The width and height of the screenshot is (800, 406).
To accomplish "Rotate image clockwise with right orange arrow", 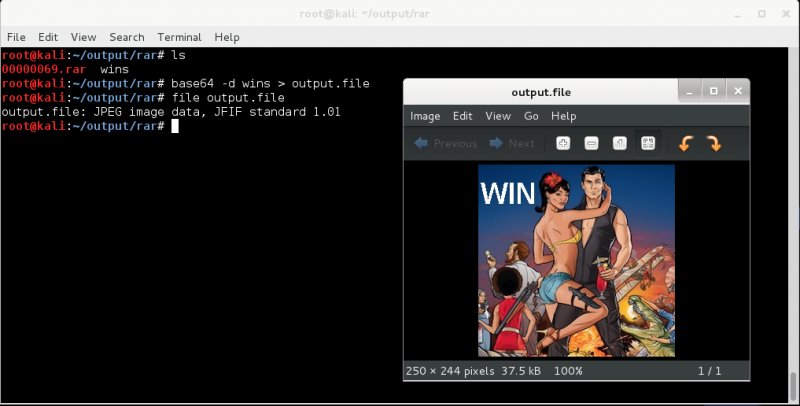I will (714, 143).
